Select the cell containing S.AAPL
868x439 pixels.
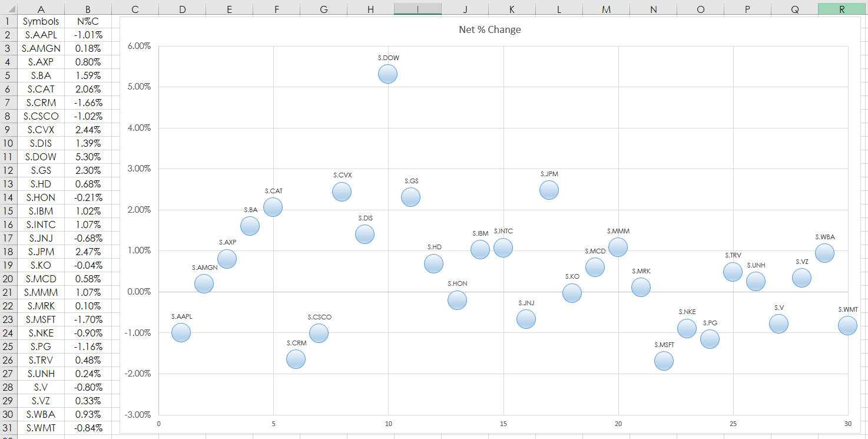coord(41,35)
